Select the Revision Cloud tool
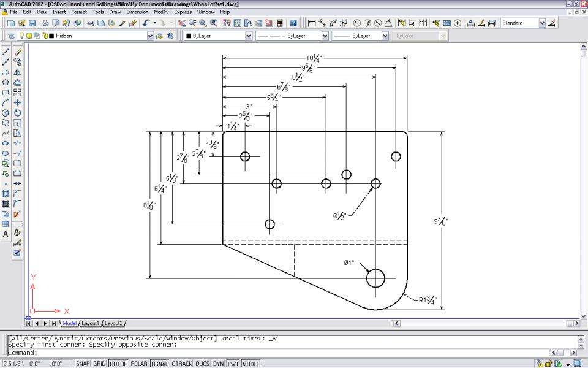This screenshot has height=368, width=588. click(6, 123)
